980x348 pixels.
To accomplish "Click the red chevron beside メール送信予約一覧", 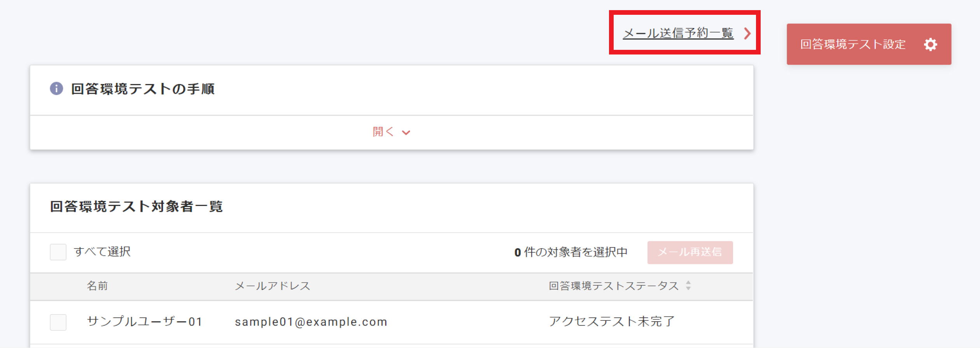I will [747, 33].
